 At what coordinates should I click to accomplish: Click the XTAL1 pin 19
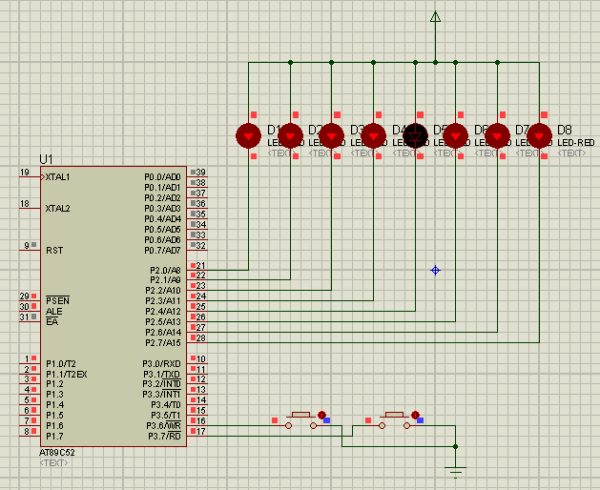(28, 174)
